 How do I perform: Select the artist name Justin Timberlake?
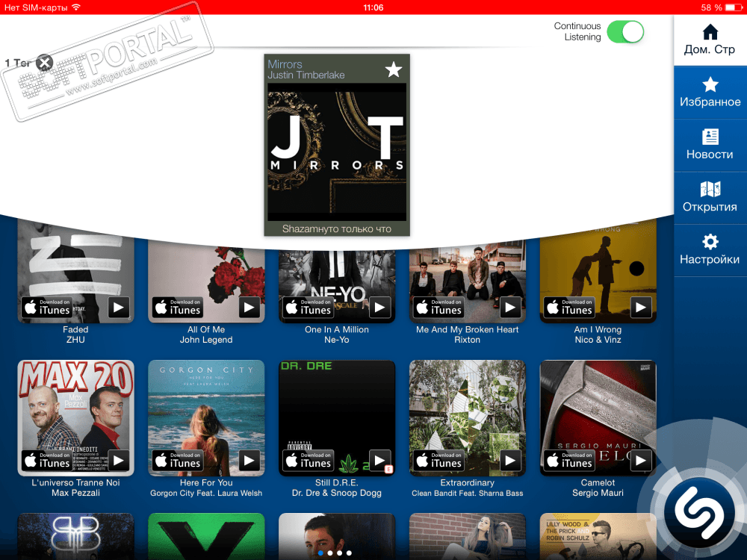[306, 75]
